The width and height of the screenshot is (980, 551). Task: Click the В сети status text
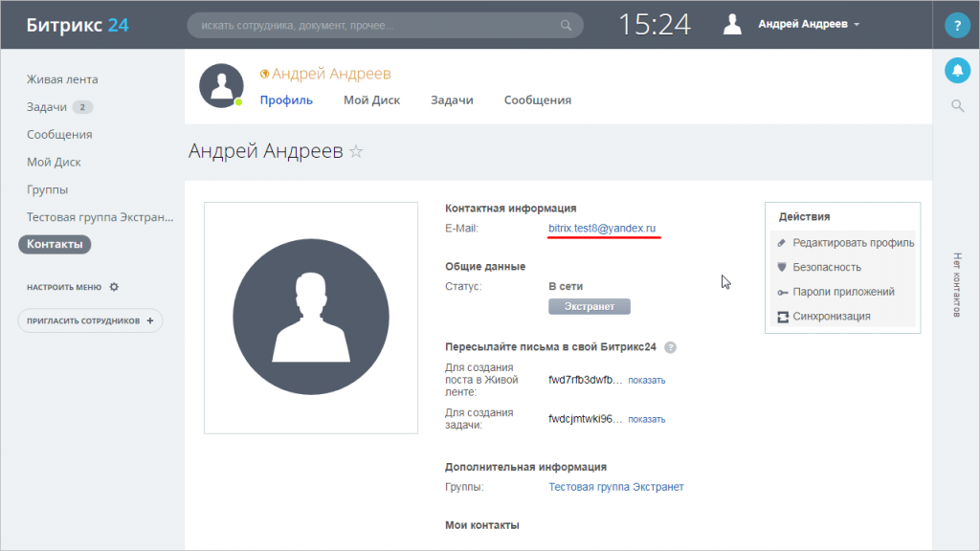566,286
